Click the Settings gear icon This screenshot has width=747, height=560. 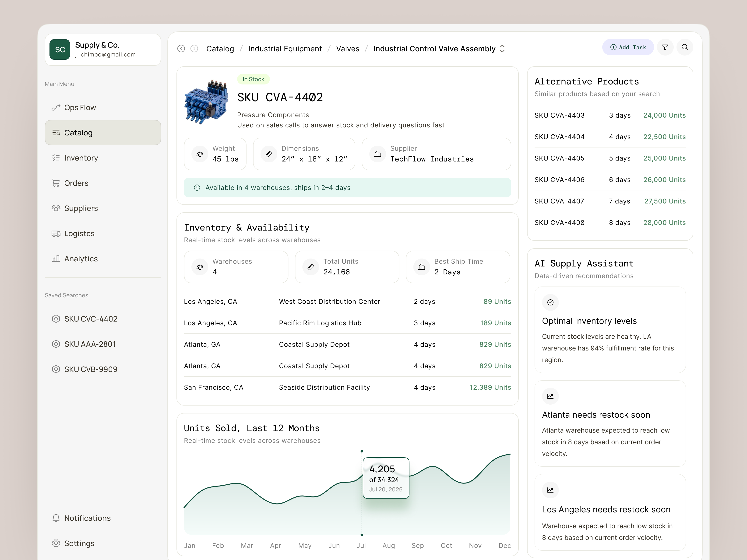pyautogui.click(x=56, y=543)
